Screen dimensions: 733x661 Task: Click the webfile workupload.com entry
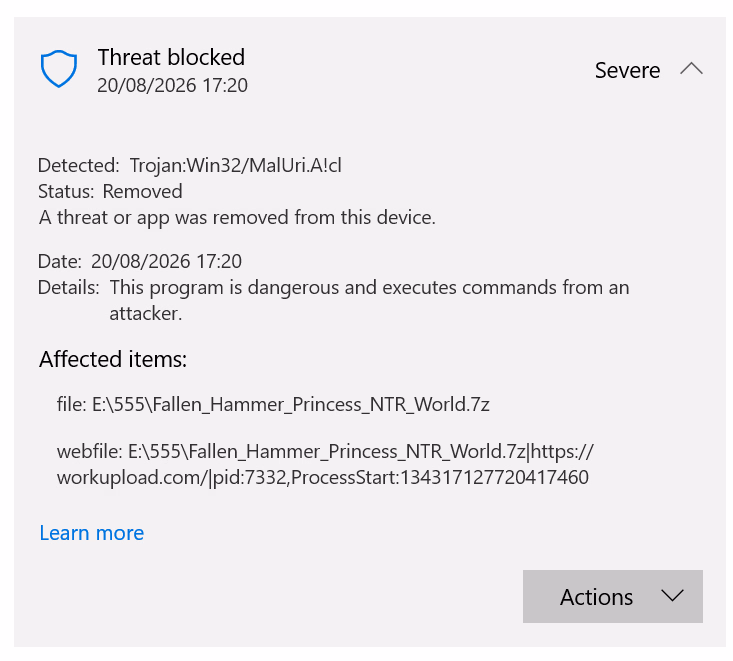pos(325,464)
